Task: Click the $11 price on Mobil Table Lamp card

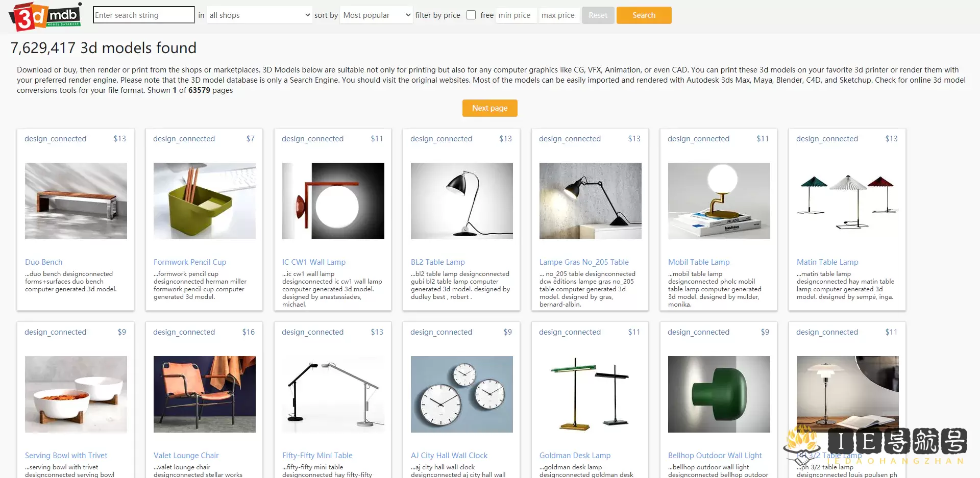Action: (763, 139)
